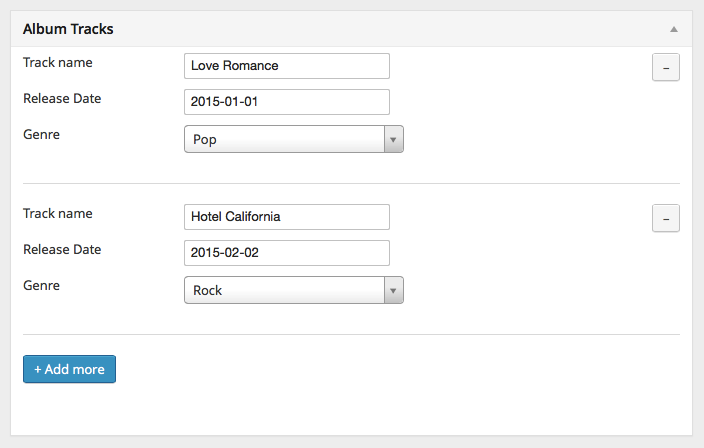Click the Hotel California track name field
The height and width of the screenshot is (448, 704).
(x=287, y=217)
